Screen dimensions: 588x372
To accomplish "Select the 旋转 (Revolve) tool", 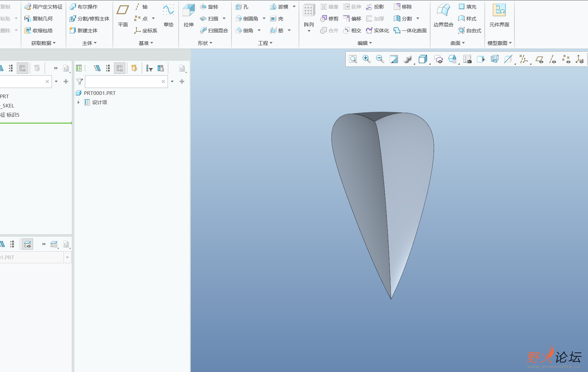I will coord(209,7).
